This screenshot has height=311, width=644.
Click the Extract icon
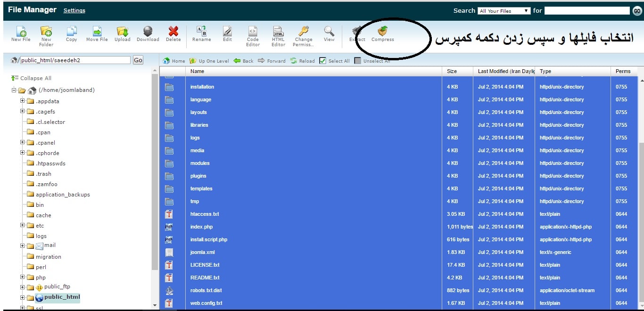pos(356,33)
